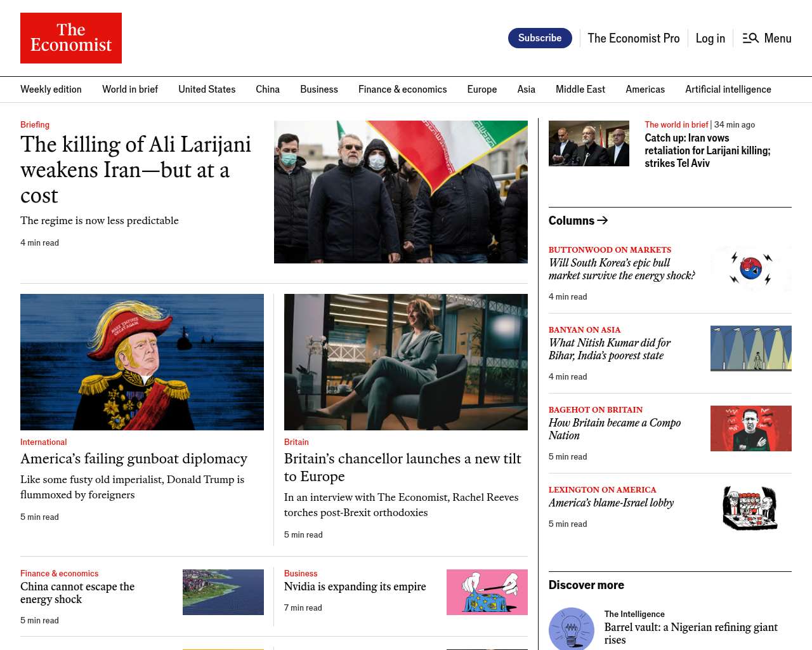Click the Britain category label
Image resolution: width=812 pixels, height=650 pixels.
pyautogui.click(x=296, y=442)
